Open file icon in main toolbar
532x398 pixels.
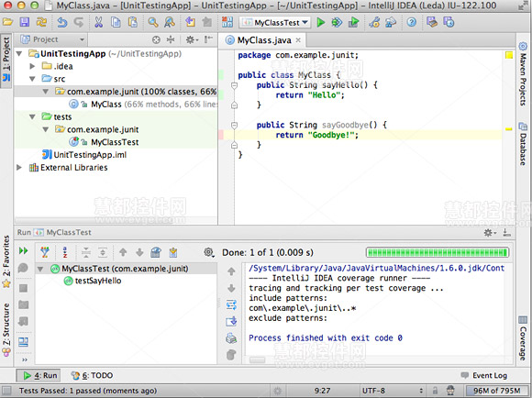pos(7,22)
